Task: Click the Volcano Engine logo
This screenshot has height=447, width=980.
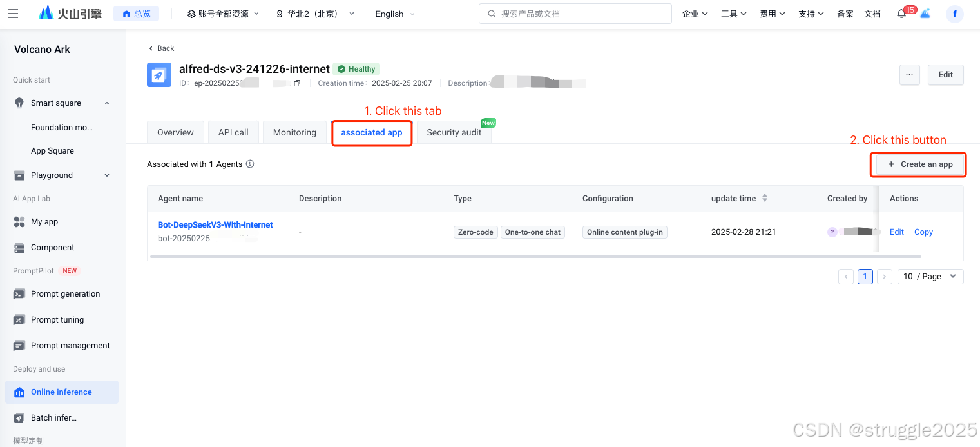Action: pyautogui.click(x=70, y=13)
